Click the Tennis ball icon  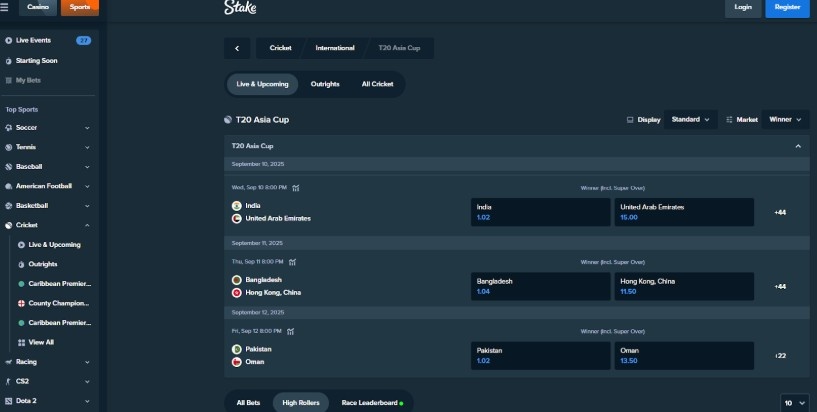pos(8,147)
